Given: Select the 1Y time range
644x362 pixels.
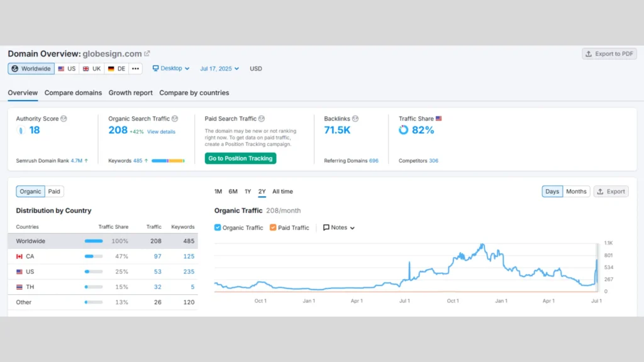Looking at the screenshot, I should pos(248,191).
